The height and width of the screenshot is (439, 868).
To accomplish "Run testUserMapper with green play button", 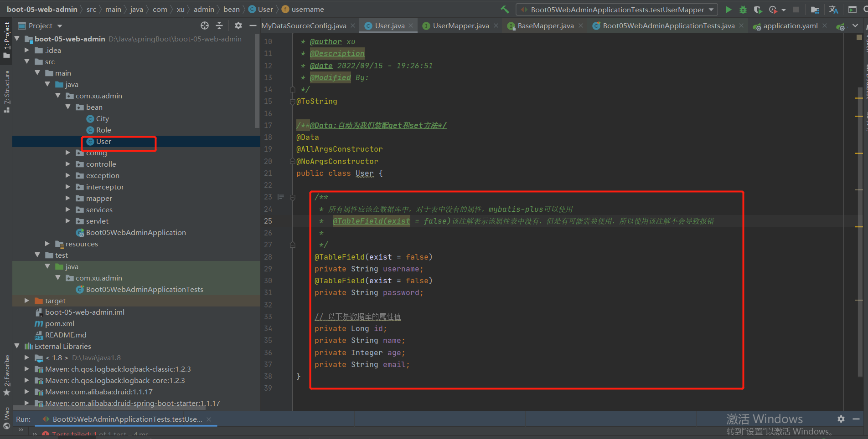I will click(x=728, y=9).
